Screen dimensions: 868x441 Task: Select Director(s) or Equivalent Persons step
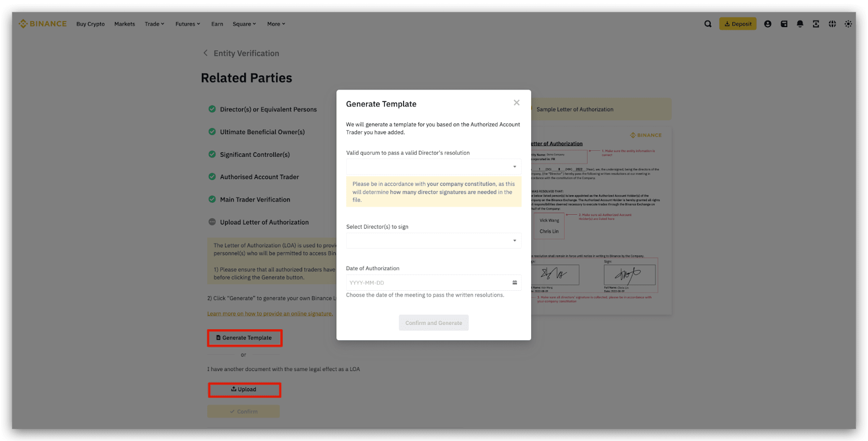point(268,109)
